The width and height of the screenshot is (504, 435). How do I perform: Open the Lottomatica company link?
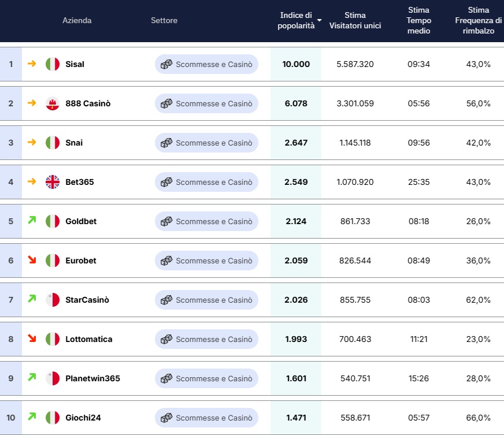88,339
